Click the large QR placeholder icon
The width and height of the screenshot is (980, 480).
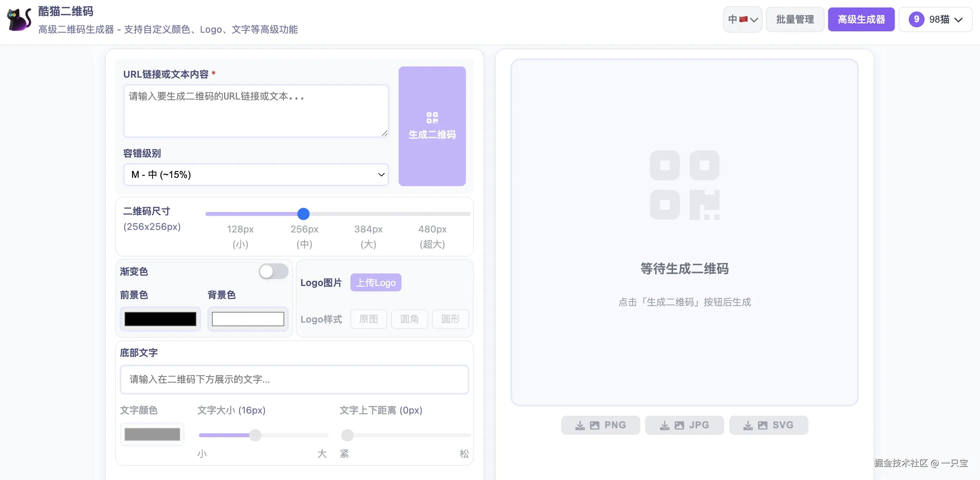pos(684,185)
